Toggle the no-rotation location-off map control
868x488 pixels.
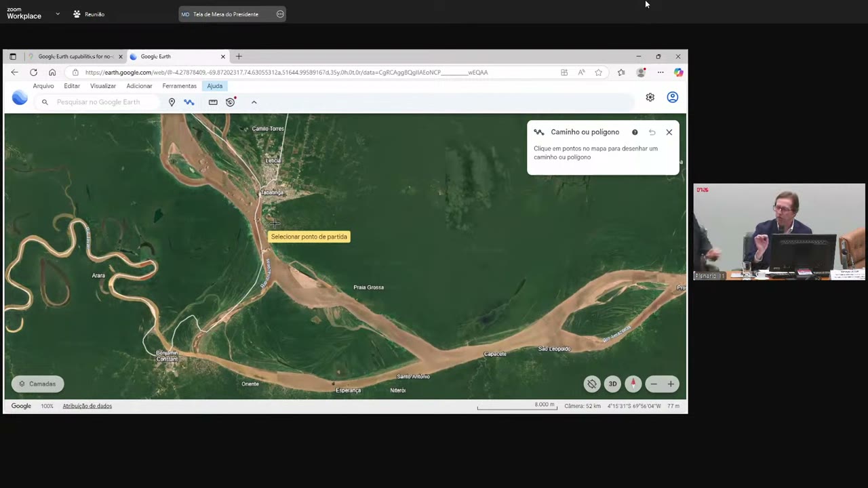pos(592,384)
